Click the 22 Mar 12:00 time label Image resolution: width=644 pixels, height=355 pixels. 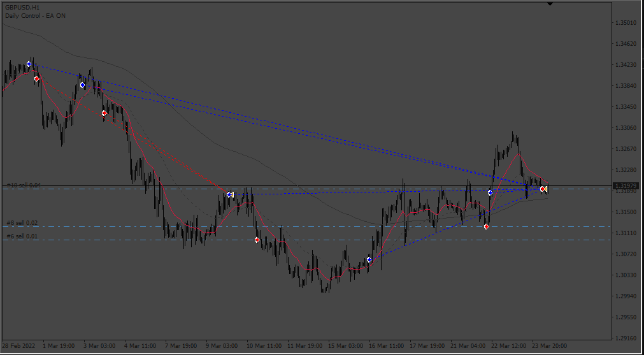[510, 346]
